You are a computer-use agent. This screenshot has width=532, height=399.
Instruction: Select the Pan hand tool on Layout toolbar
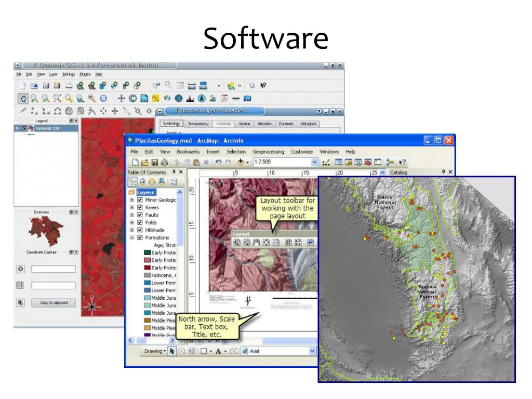pos(257,242)
